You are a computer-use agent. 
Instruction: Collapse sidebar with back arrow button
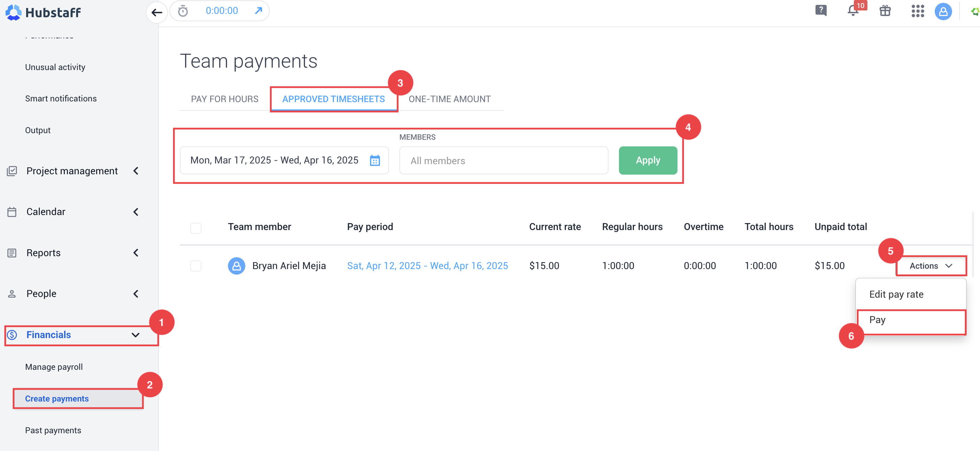(x=157, y=12)
